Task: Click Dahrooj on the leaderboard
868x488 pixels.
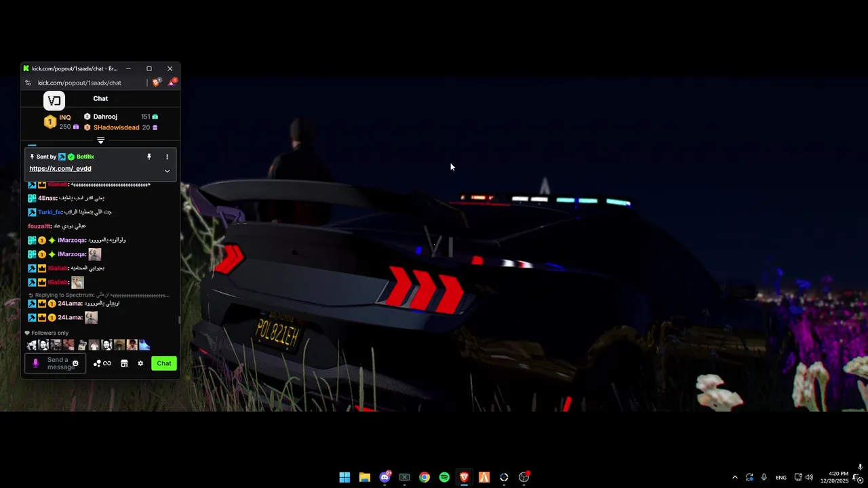Action: (105, 117)
